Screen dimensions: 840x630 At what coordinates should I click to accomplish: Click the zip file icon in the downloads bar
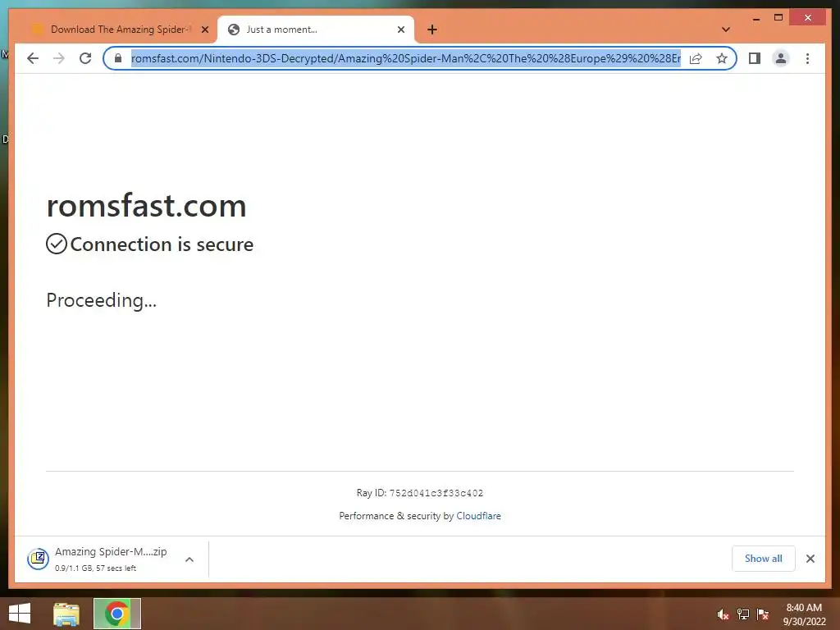(38, 559)
